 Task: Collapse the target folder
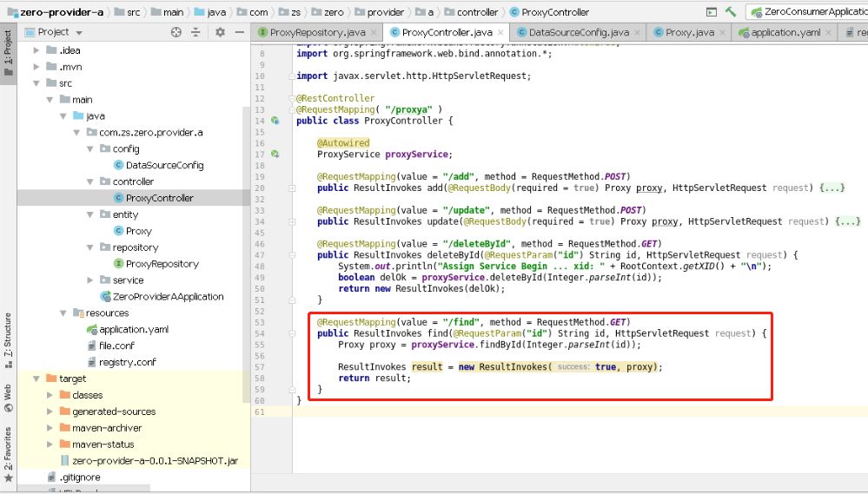coord(36,379)
